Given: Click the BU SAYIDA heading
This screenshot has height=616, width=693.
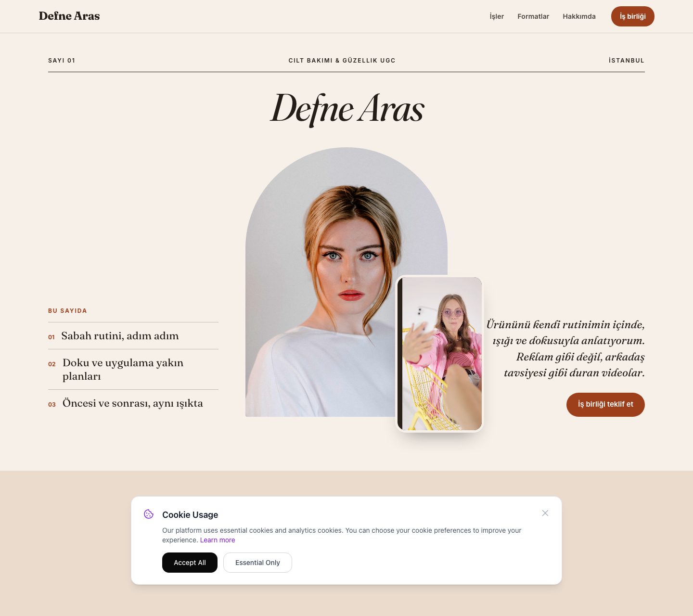Looking at the screenshot, I should [67, 311].
